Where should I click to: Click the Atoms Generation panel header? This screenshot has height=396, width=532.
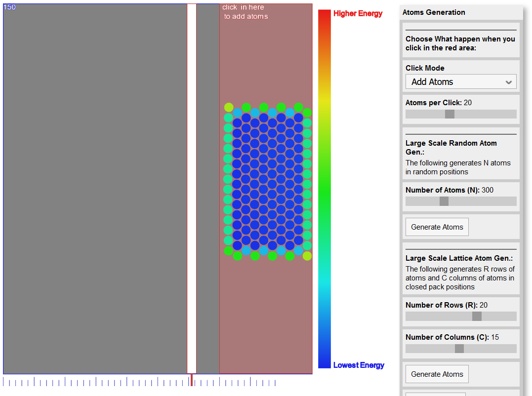pyautogui.click(x=434, y=12)
